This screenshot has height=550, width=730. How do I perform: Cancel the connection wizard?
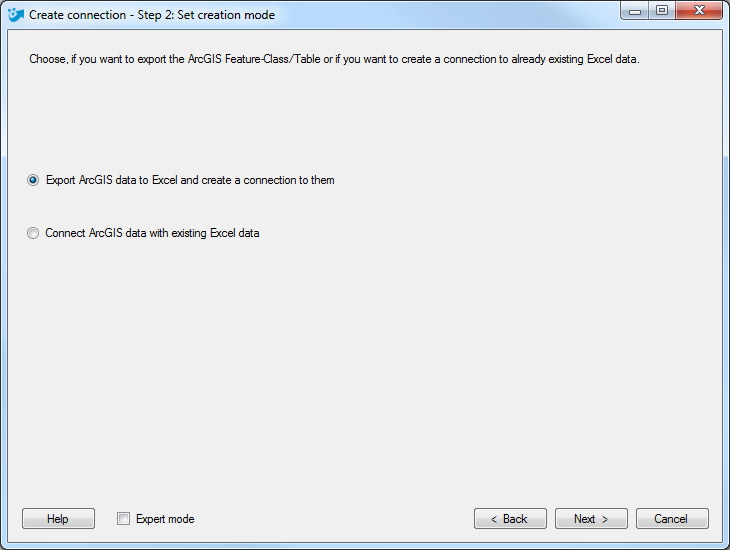672,518
